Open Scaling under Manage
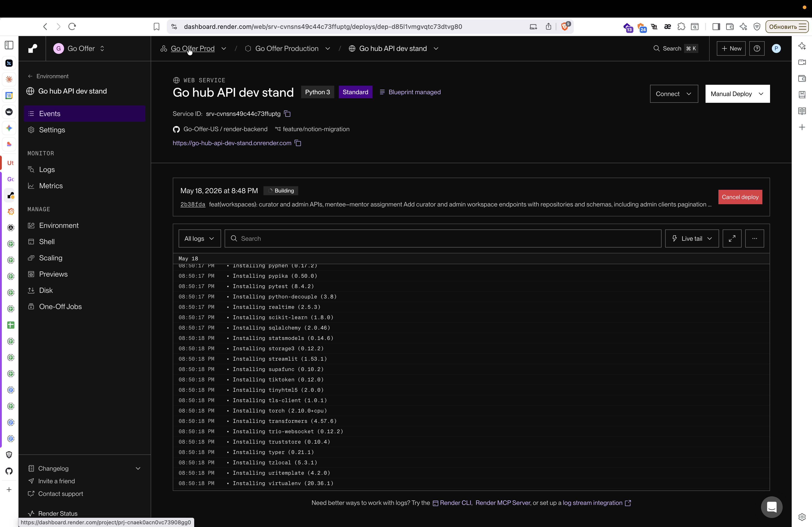 coord(85,258)
